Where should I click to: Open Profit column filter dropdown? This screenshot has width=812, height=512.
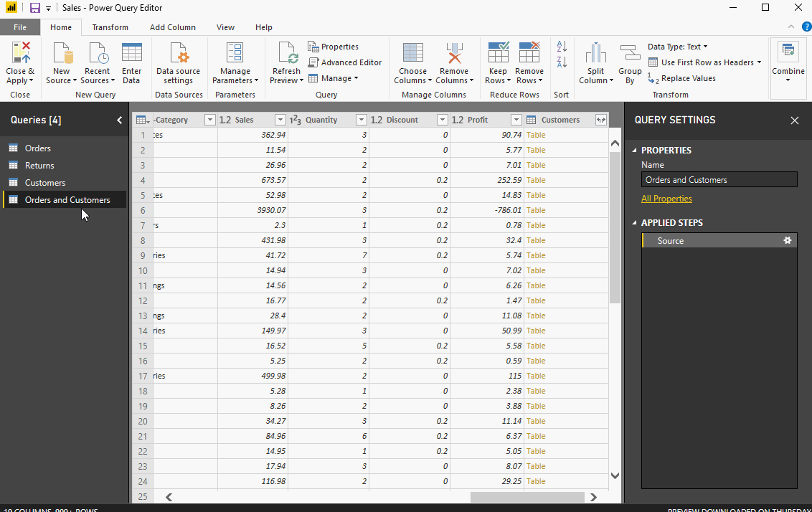pos(516,120)
